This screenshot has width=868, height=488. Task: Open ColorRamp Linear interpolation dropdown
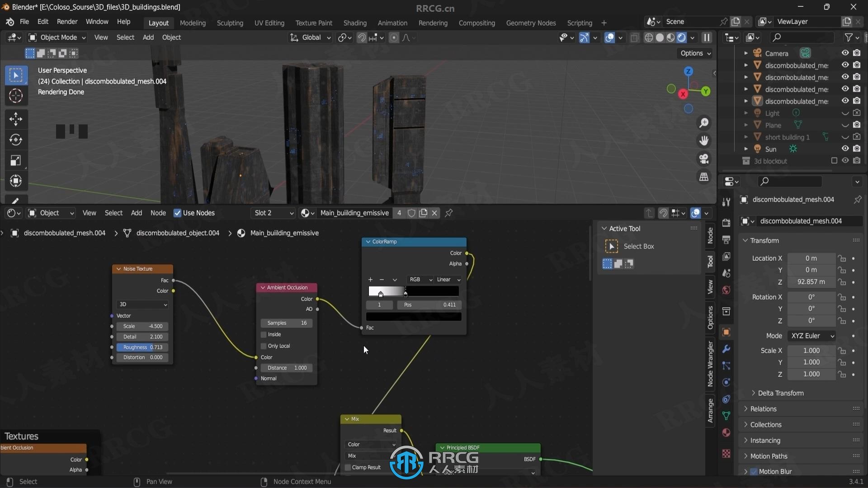[x=448, y=280]
